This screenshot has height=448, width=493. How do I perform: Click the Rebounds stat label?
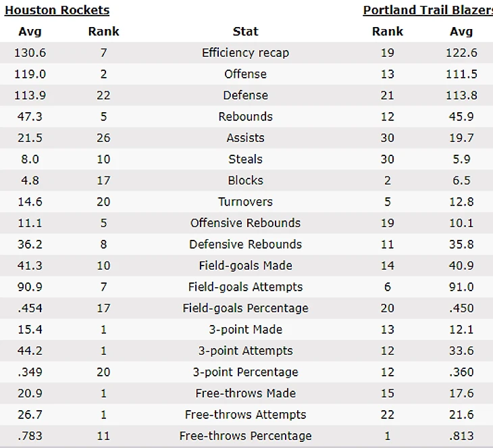[245, 117]
